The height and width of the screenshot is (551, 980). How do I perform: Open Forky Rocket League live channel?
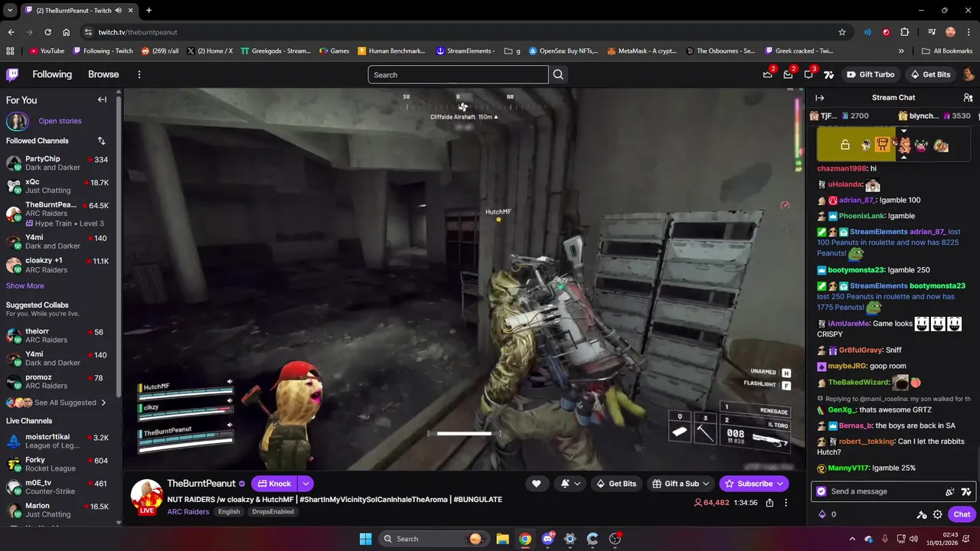[58, 464]
